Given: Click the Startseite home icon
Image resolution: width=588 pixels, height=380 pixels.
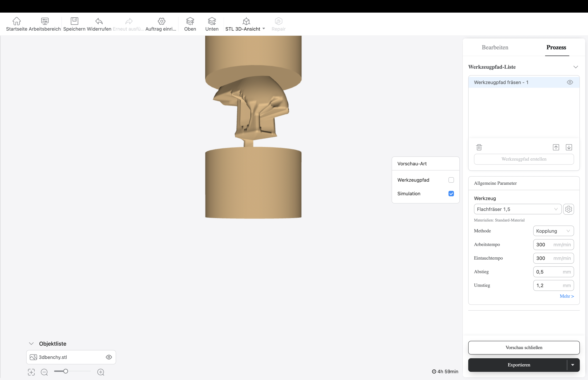Looking at the screenshot, I should pyautogui.click(x=17, y=21).
